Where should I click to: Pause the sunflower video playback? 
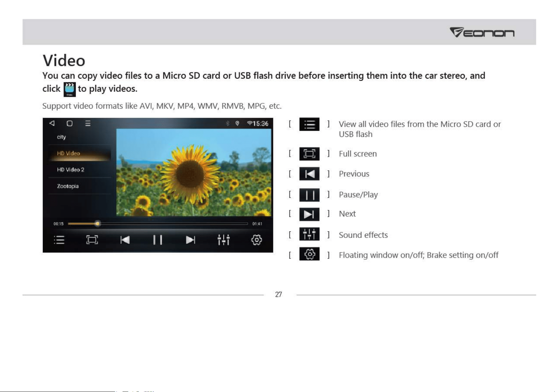click(158, 240)
